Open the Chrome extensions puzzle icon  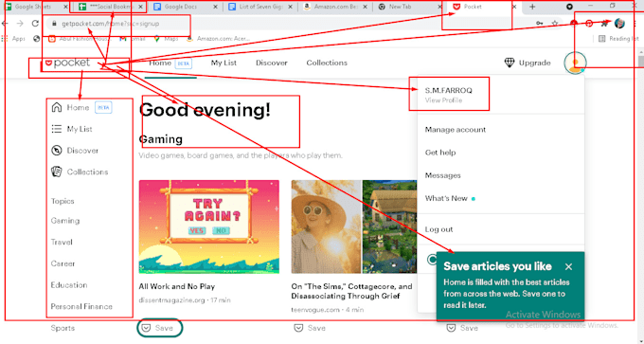click(604, 24)
